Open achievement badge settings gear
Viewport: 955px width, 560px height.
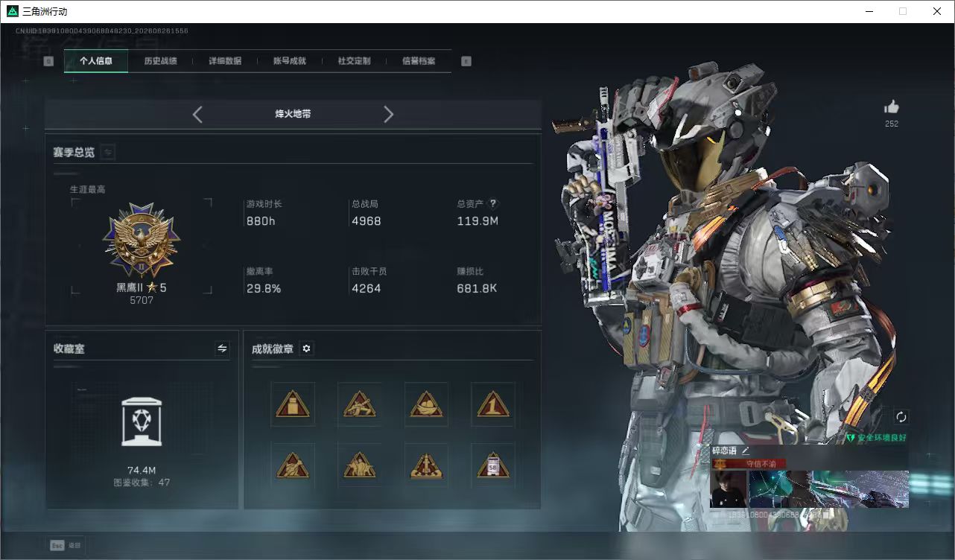(x=306, y=349)
